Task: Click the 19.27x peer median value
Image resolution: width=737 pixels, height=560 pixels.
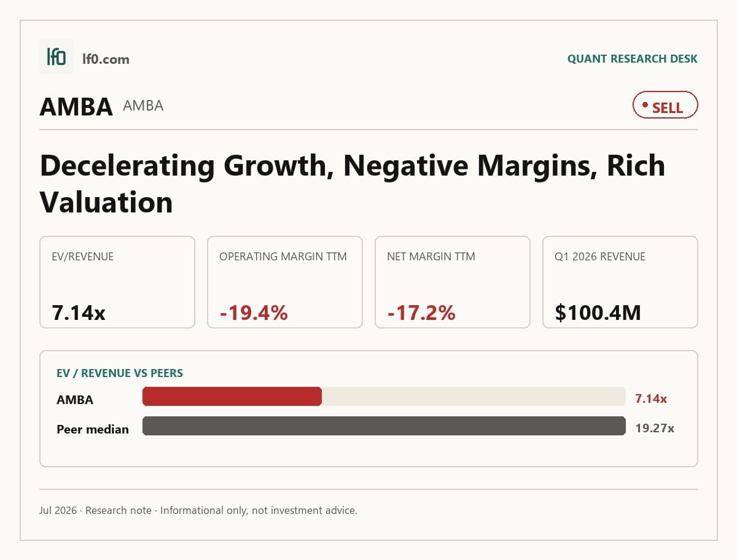Action: (655, 428)
